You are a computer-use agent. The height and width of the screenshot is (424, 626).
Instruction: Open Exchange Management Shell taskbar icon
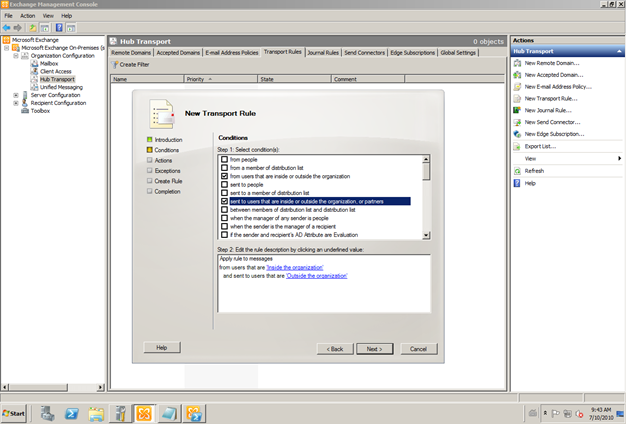click(x=194, y=414)
